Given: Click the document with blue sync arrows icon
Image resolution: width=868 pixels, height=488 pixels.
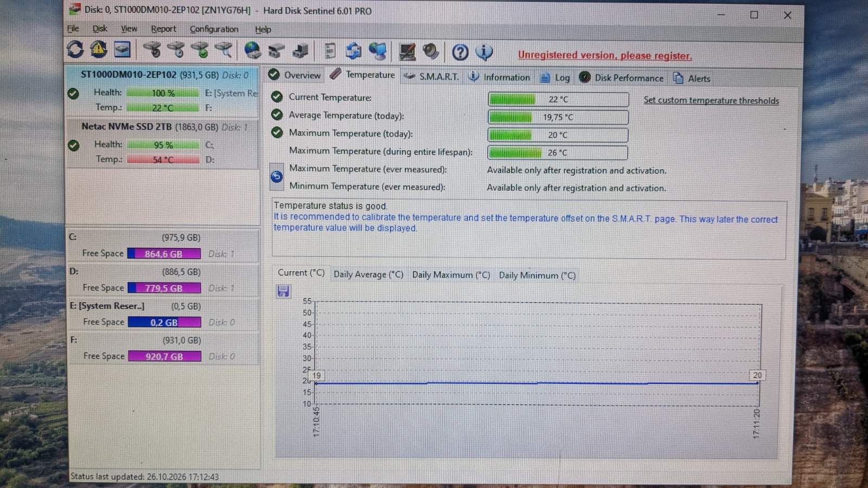Looking at the screenshot, I should [x=354, y=52].
